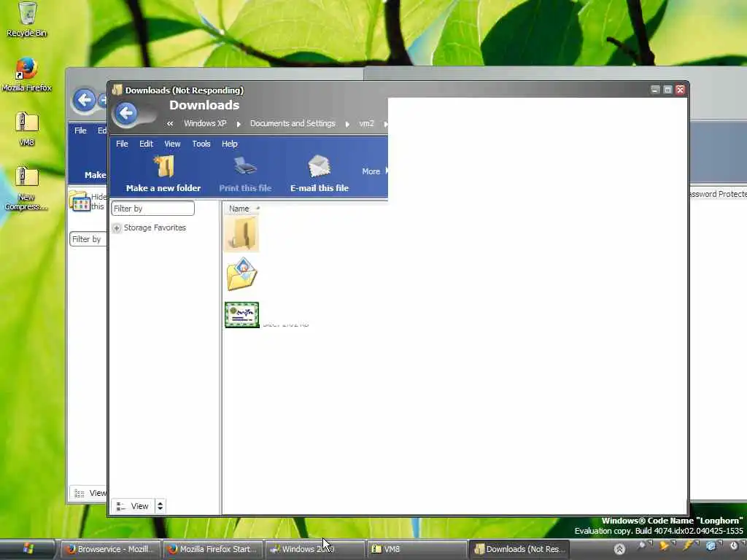Click Make a new folder icon
This screenshot has height=560, width=747.
point(164,167)
